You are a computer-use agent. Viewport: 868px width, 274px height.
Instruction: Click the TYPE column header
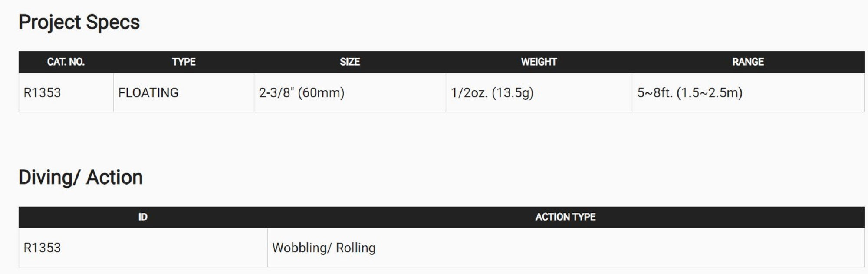click(x=184, y=62)
